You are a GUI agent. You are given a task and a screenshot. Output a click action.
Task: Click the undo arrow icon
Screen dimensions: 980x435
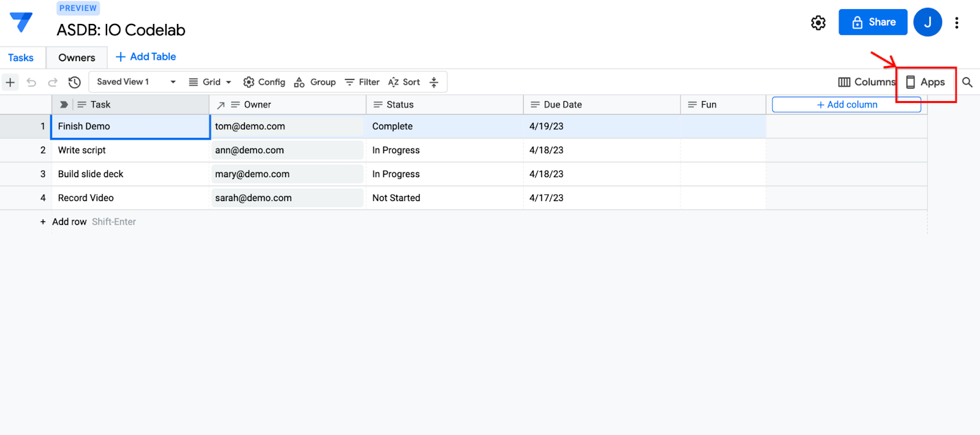point(31,82)
